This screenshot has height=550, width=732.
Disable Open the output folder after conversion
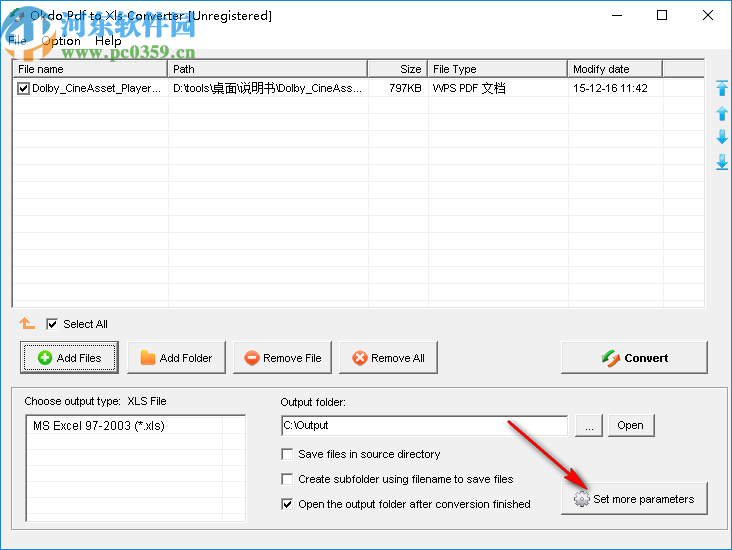pos(287,504)
